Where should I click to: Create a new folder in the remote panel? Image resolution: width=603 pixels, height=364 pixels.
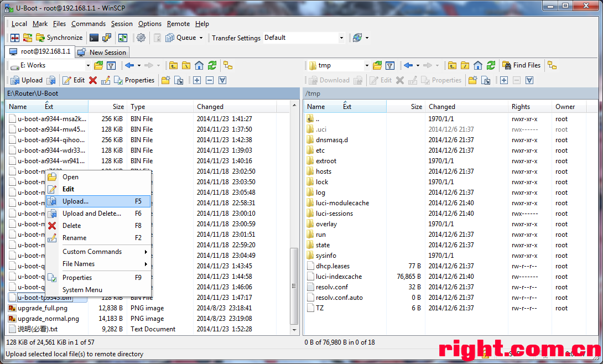point(472,80)
